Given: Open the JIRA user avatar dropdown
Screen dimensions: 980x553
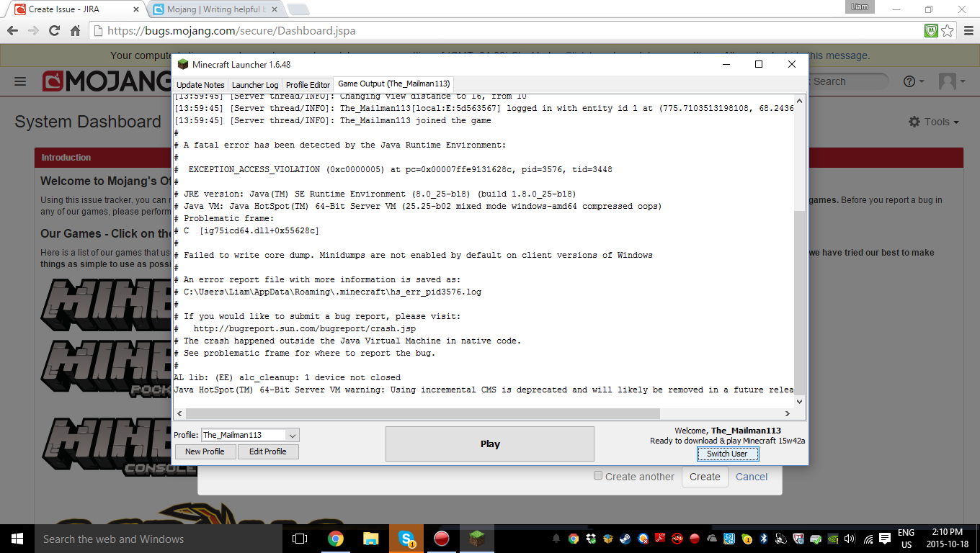Looking at the screenshot, I should (x=952, y=81).
